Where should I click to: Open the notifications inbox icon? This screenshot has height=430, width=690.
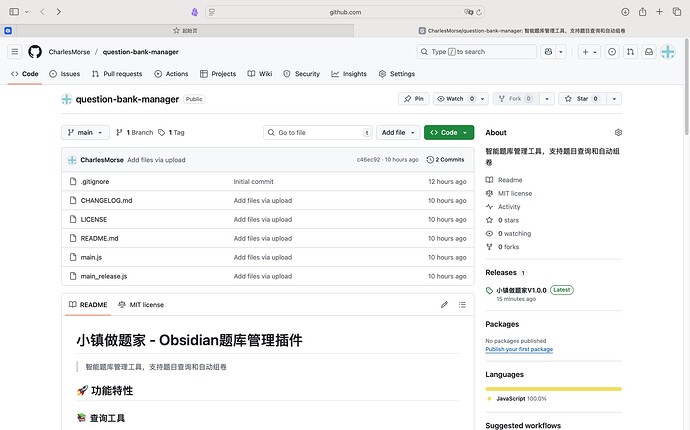[648, 52]
